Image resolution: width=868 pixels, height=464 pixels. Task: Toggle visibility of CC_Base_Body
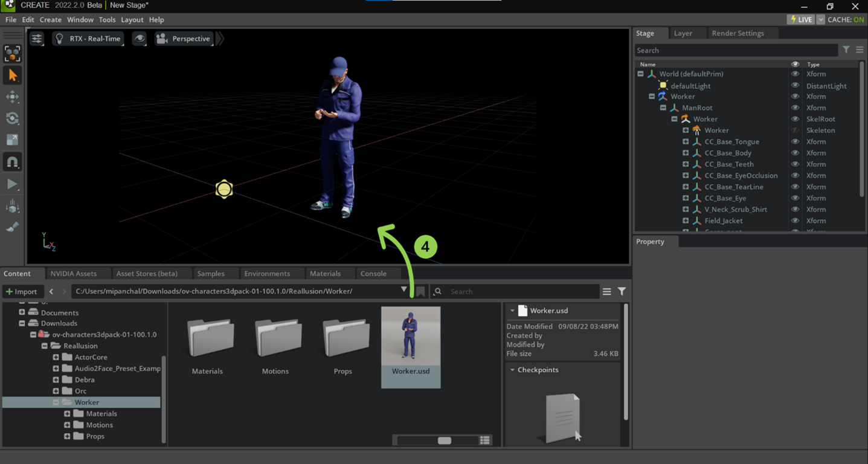[x=795, y=153]
